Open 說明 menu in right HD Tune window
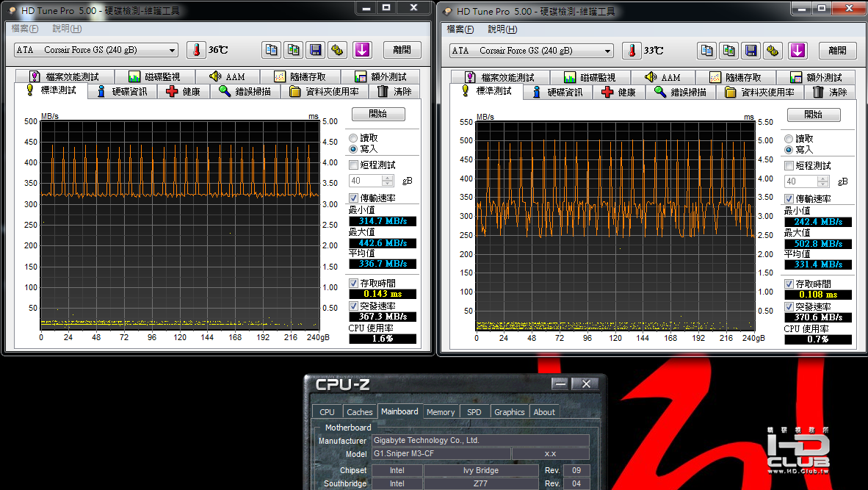868x490 pixels. click(x=502, y=29)
